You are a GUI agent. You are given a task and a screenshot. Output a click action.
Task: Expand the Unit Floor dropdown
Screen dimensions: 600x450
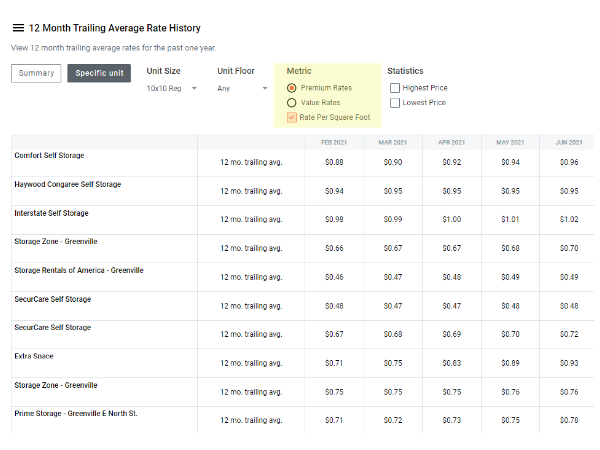pyautogui.click(x=242, y=88)
